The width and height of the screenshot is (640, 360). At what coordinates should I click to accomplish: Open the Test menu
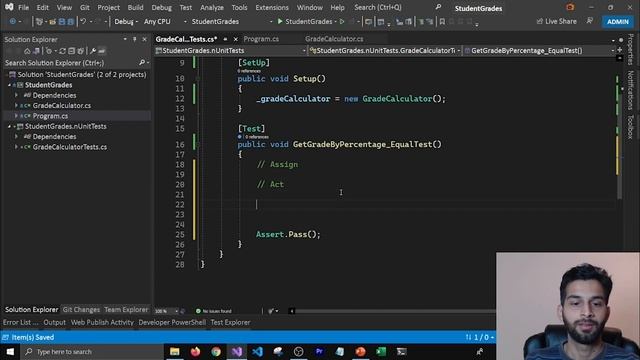[x=185, y=7]
